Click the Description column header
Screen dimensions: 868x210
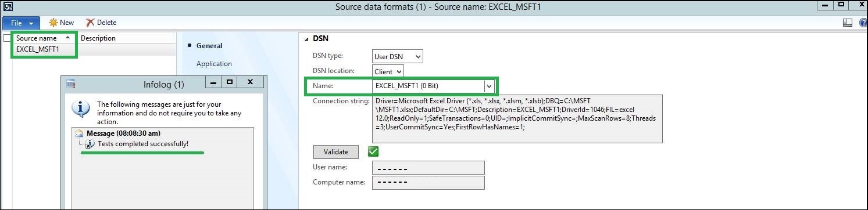(x=98, y=38)
